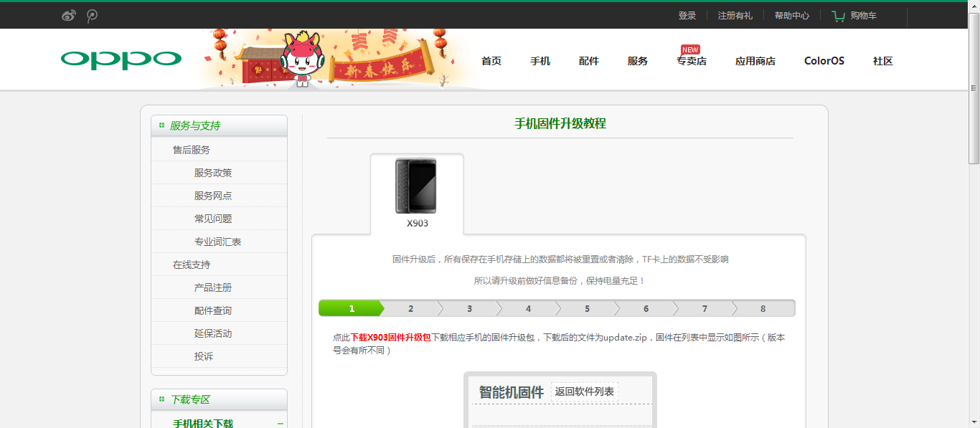980x428 pixels.
Task: Open 服务政策 sidebar link
Action: point(213,173)
